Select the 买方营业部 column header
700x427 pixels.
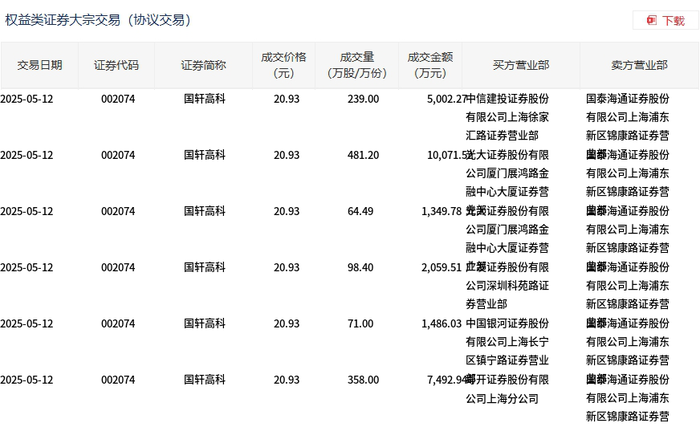coord(521,65)
